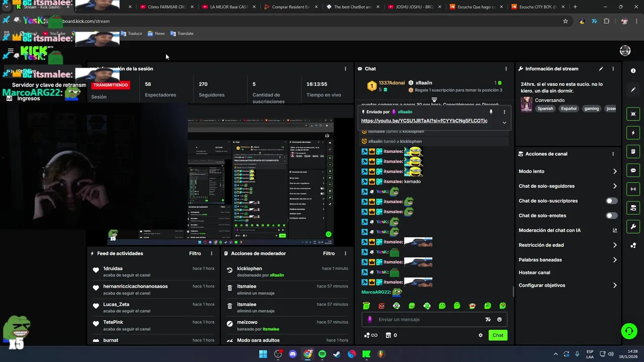Click the channel actions icon in right sidebar
Screen dimensions: 644x362
633,208
